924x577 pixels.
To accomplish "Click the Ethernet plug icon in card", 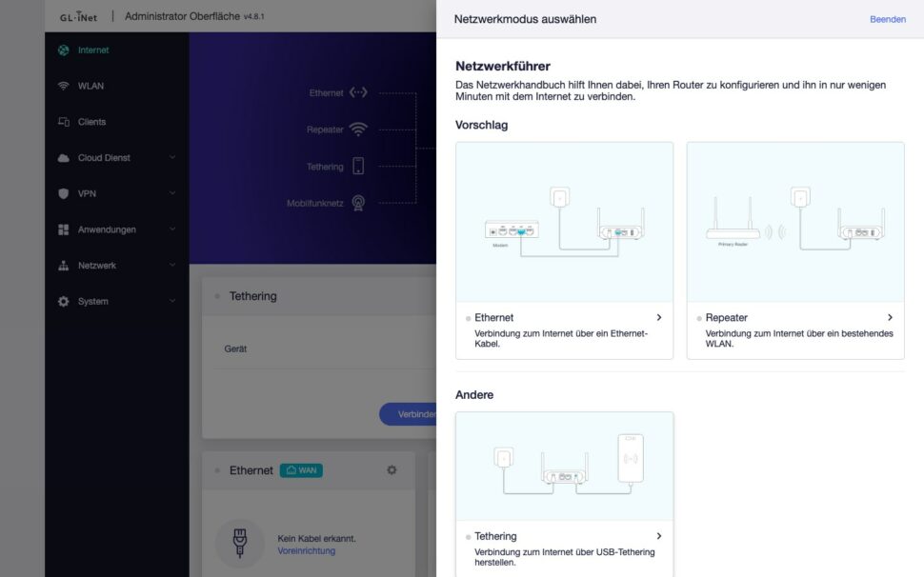I will coord(240,543).
